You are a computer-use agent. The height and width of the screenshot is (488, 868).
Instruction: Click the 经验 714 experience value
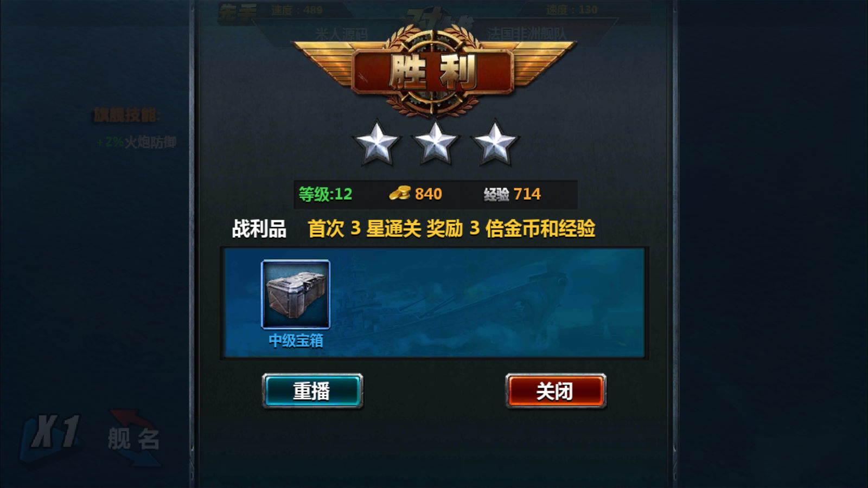pyautogui.click(x=512, y=194)
